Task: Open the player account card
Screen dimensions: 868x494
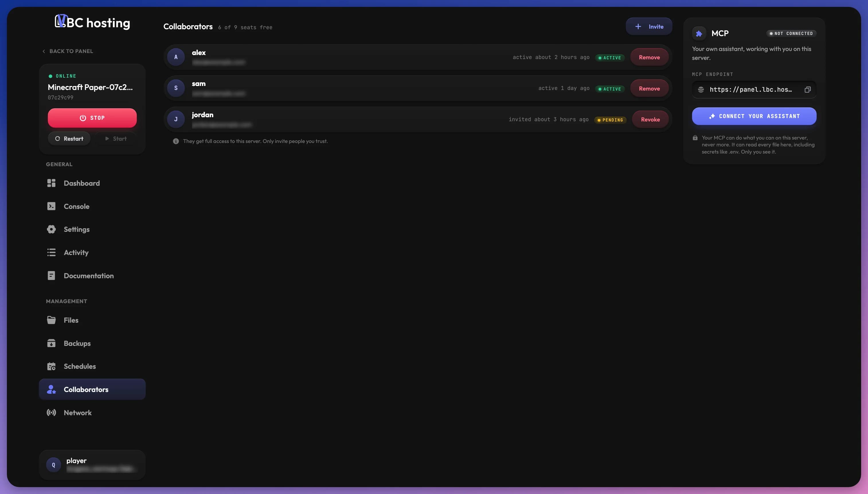Action: pyautogui.click(x=92, y=465)
